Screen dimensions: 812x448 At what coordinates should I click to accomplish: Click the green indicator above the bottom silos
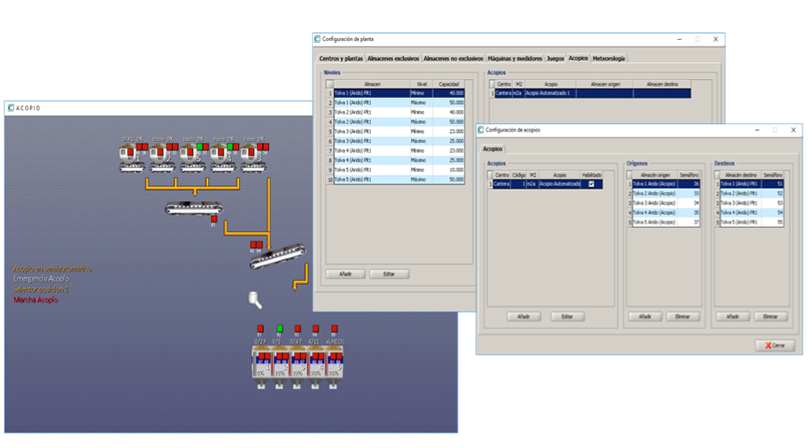point(280,328)
